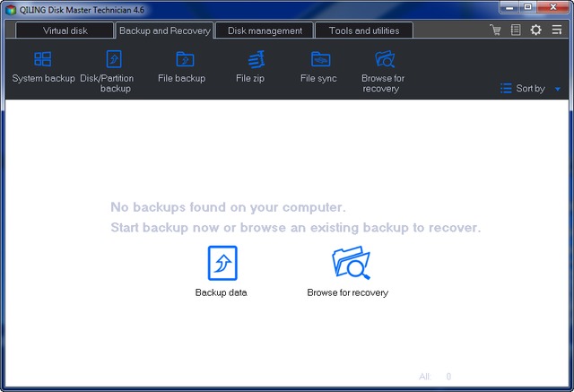
Task: Open the File sync tool
Action: coord(320,60)
